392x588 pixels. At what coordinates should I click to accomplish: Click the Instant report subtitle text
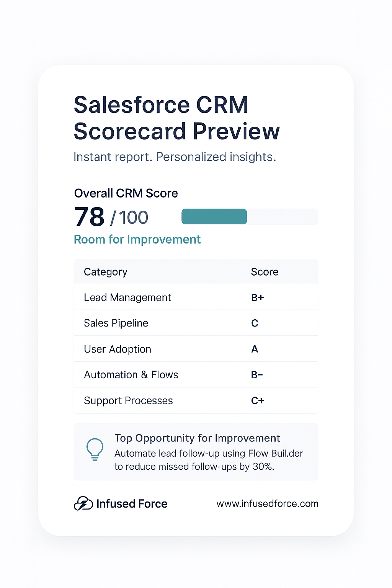[175, 157]
